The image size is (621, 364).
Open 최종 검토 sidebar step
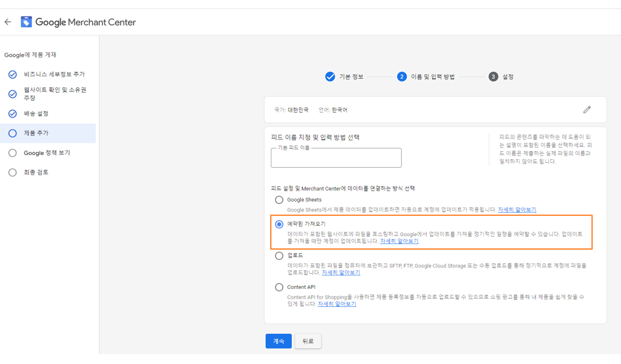[36, 173]
